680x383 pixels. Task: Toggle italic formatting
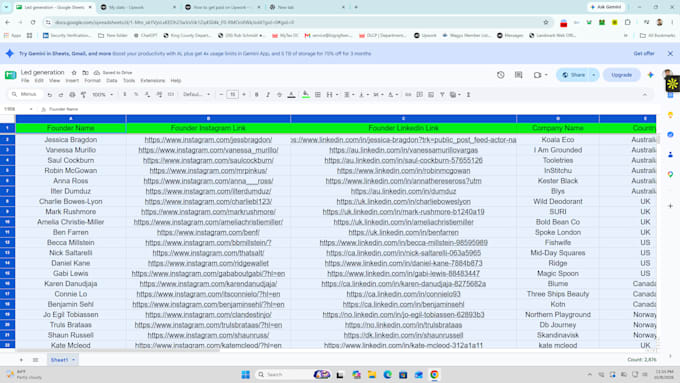click(268, 95)
